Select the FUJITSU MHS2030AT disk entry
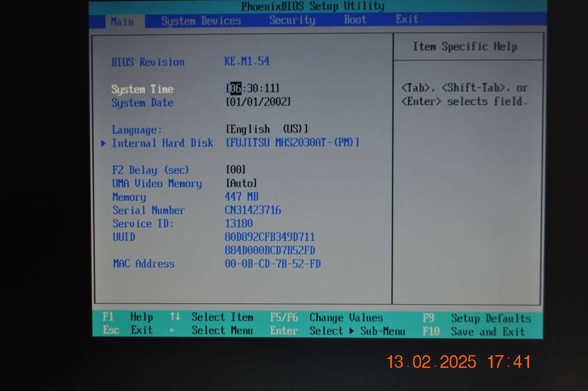 (x=292, y=143)
